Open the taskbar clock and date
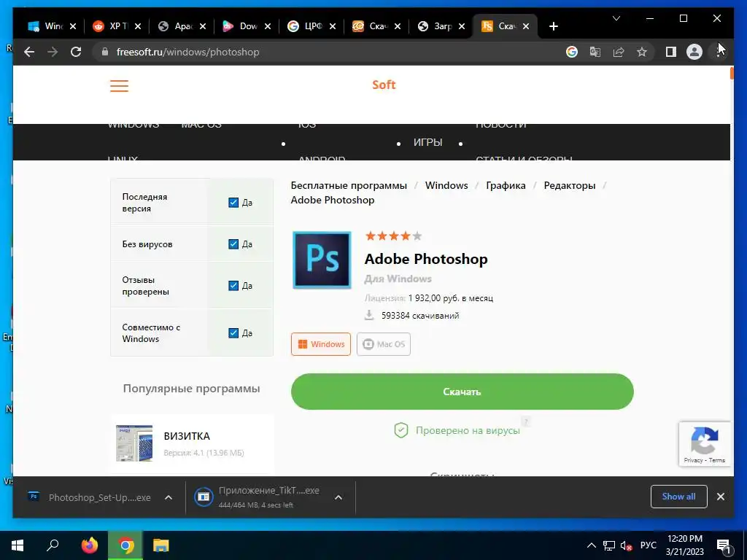 (x=684, y=545)
